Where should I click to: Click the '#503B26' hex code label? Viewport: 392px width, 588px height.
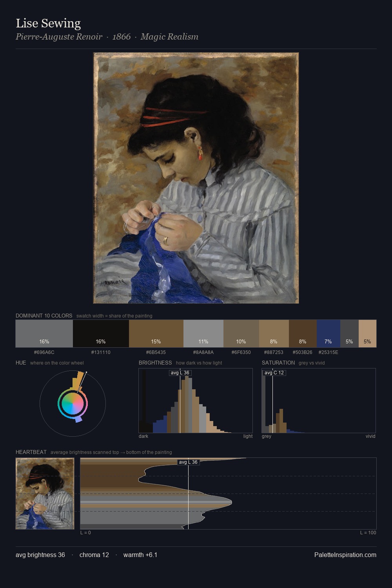tap(303, 352)
